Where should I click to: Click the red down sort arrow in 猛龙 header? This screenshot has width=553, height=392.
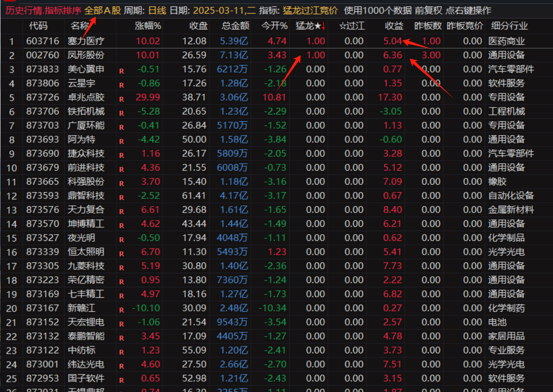point(323,25)
